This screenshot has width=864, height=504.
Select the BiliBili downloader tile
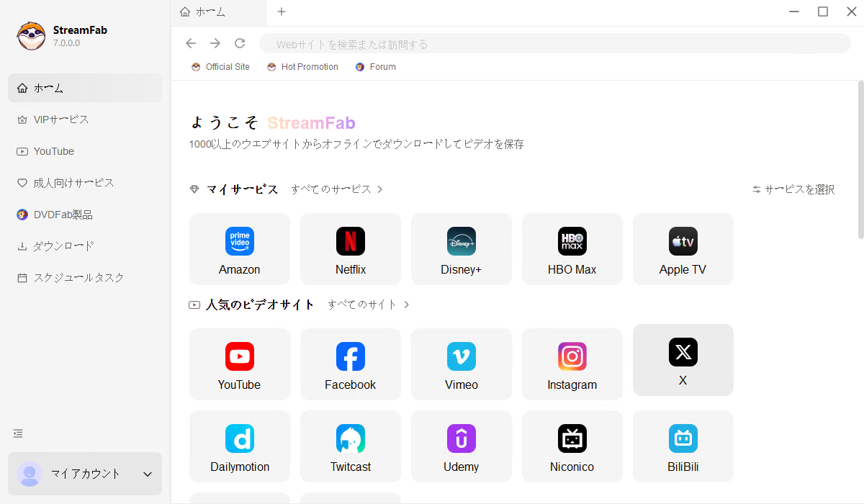tap(683, 446)
